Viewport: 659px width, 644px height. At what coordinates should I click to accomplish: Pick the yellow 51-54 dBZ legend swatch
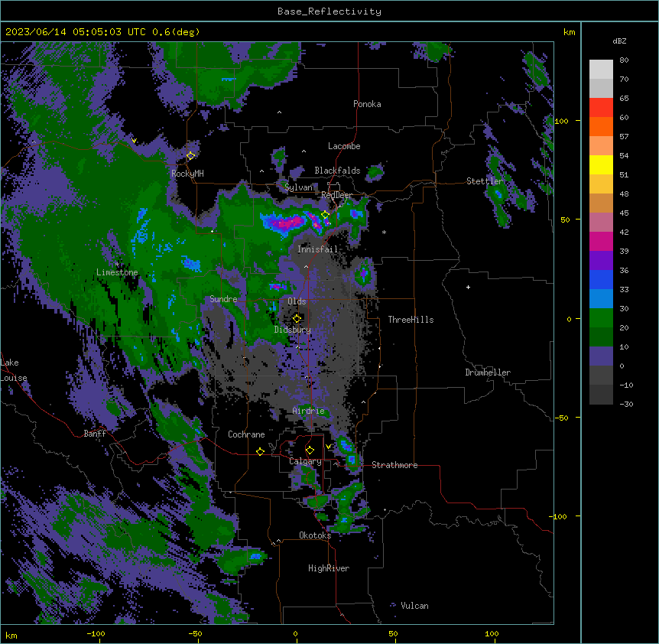click(x=601, y=164)
